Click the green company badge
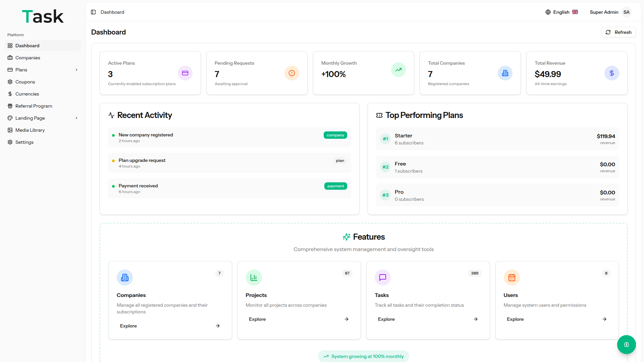 point(335,135)
